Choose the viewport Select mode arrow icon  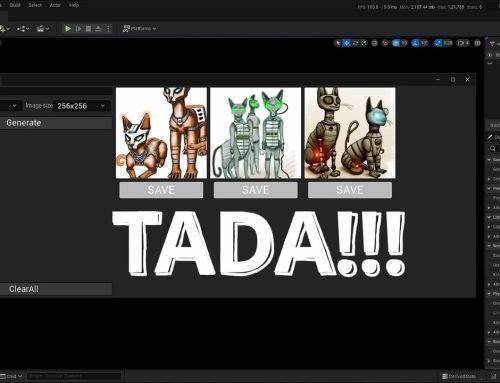pyautogui.click(x=338, y=43)
